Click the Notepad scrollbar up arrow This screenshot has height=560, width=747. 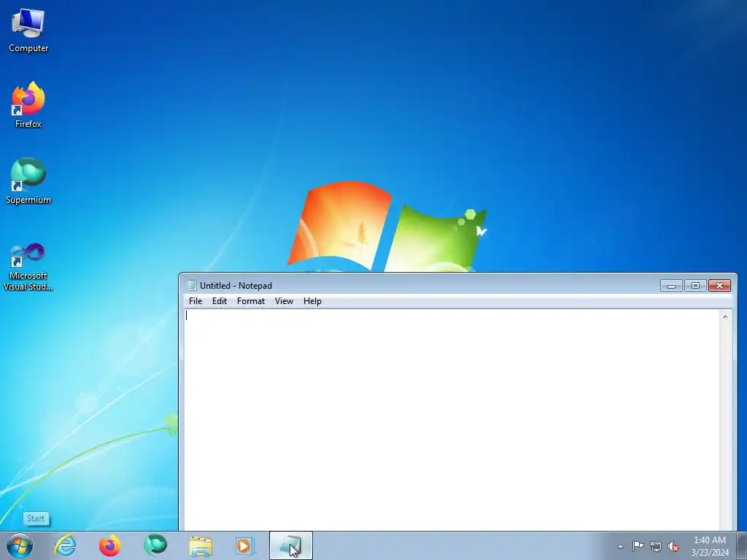coord(725,316)
